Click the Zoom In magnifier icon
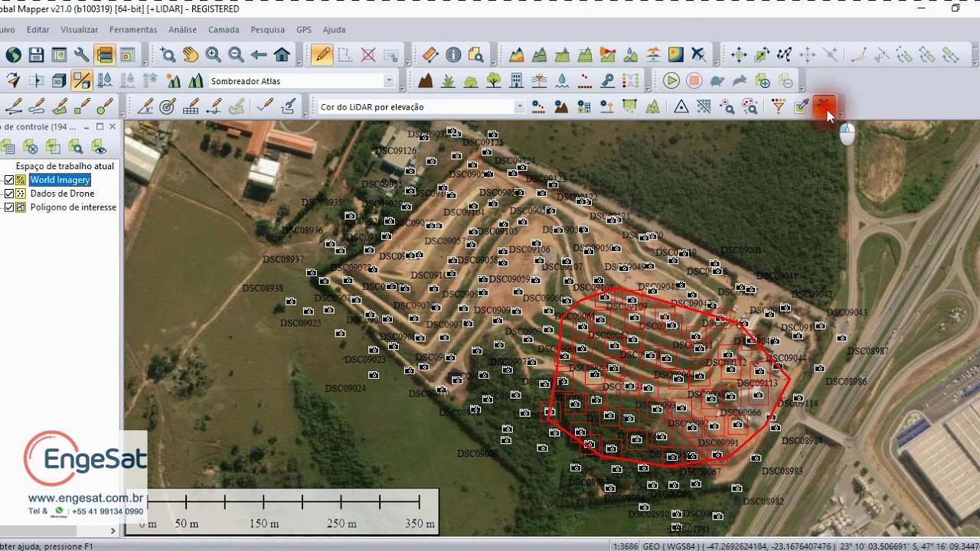This screenshot has width=980, height=551. [x=214, y=55]
